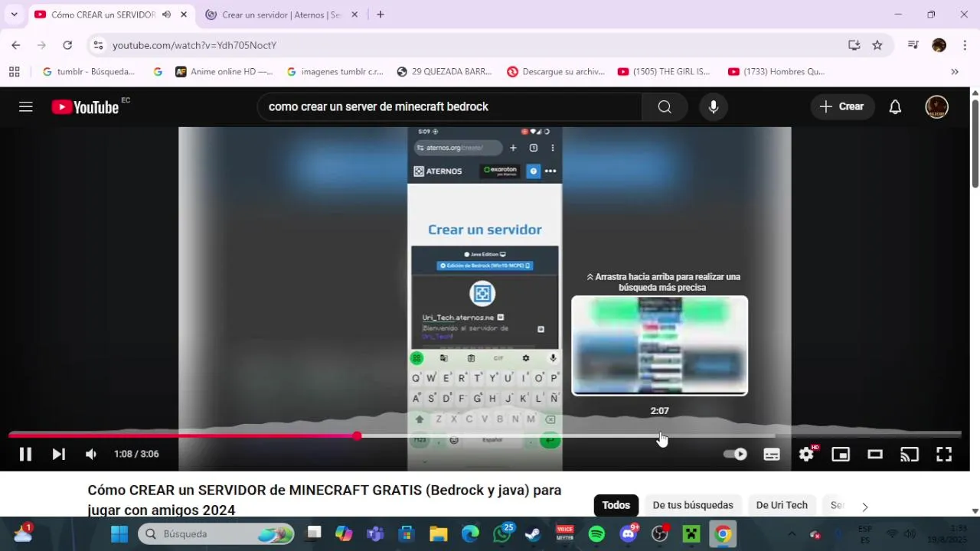Close the Aternos browser tab
The height and width of the screenshot is (551, 980).
tap(354, 15)
